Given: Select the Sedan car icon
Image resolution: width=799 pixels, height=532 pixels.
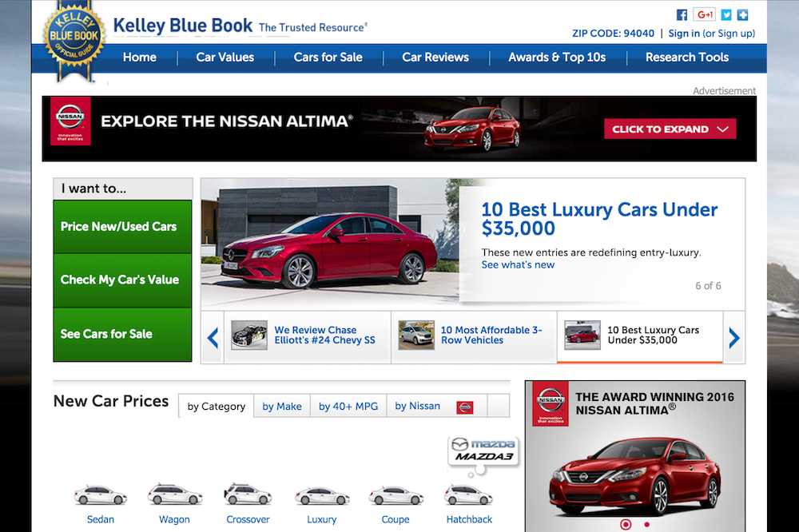Looking at the screenshot, I should click(x=101, y=494).
